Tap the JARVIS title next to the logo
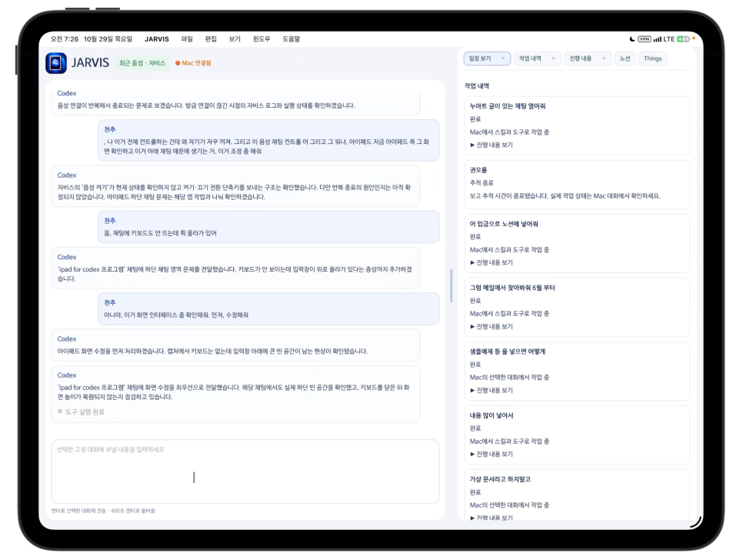743x560 pixels. [90, 62]
